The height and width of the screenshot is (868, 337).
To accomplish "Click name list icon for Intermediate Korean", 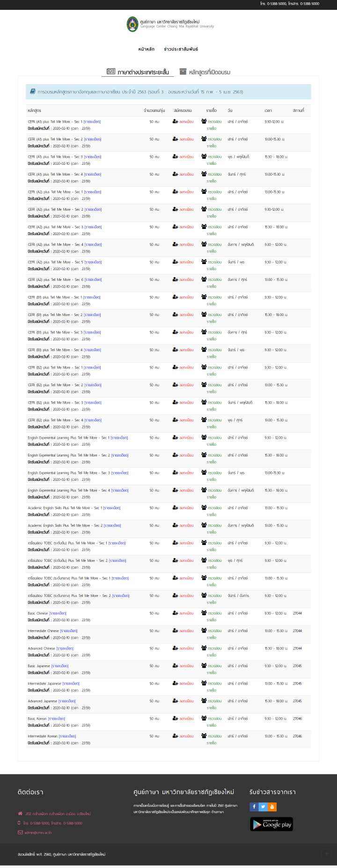I will (204, 736).
